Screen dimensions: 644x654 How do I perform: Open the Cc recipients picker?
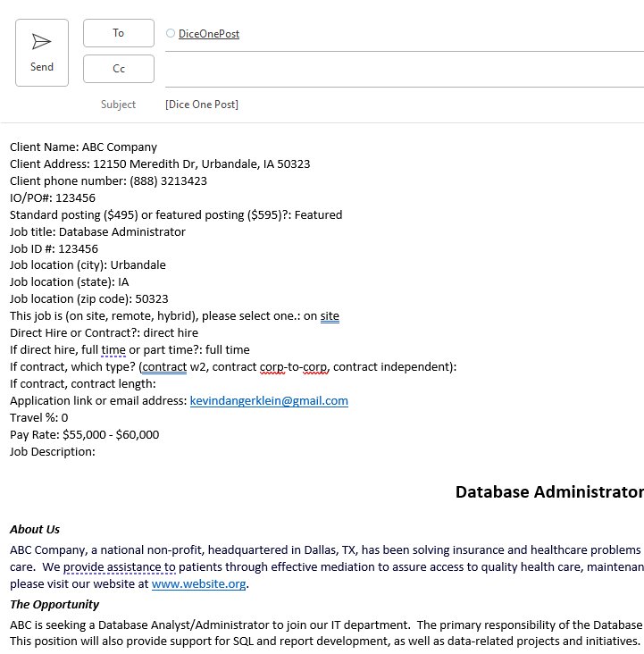tap(119, 69)
